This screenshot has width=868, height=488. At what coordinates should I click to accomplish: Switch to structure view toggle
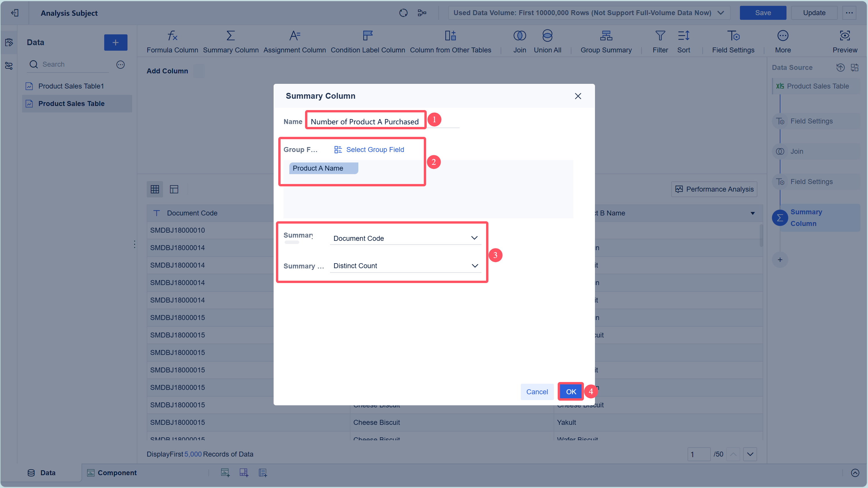pos(174,189)
